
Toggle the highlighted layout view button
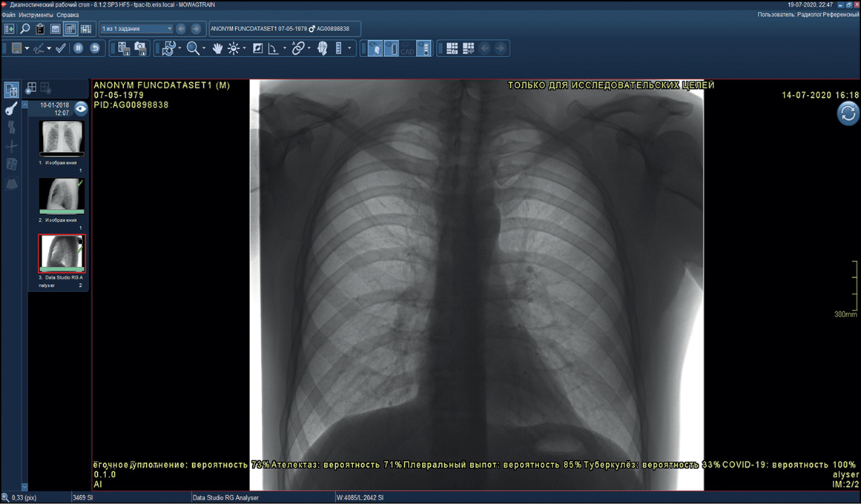click(x=70, y=29)
